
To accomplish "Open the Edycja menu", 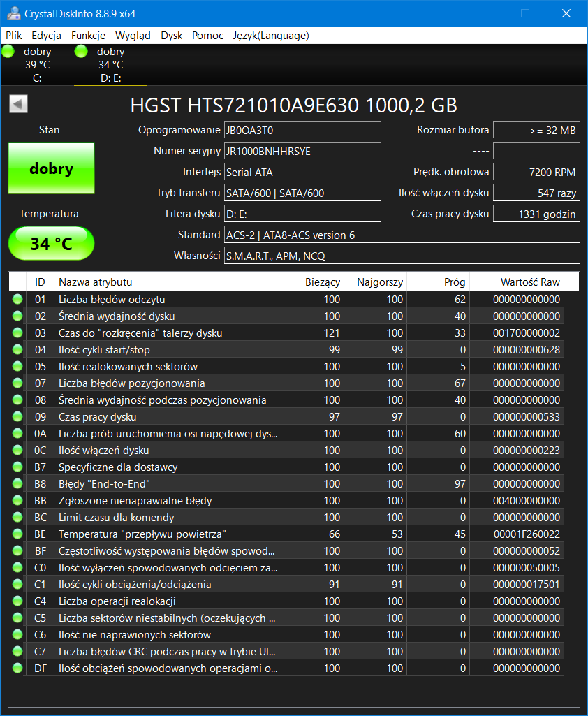I will pyautogui.click(x=46, y=36).
